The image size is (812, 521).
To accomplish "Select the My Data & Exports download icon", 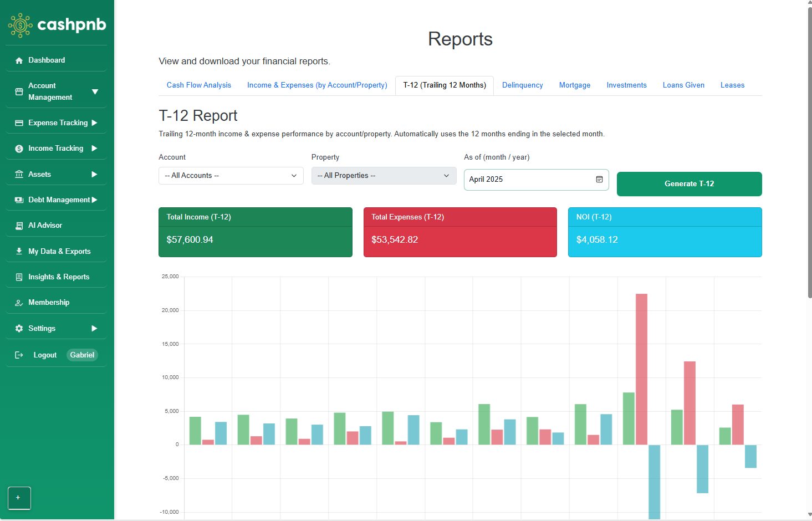I will [x=19, y=251].
